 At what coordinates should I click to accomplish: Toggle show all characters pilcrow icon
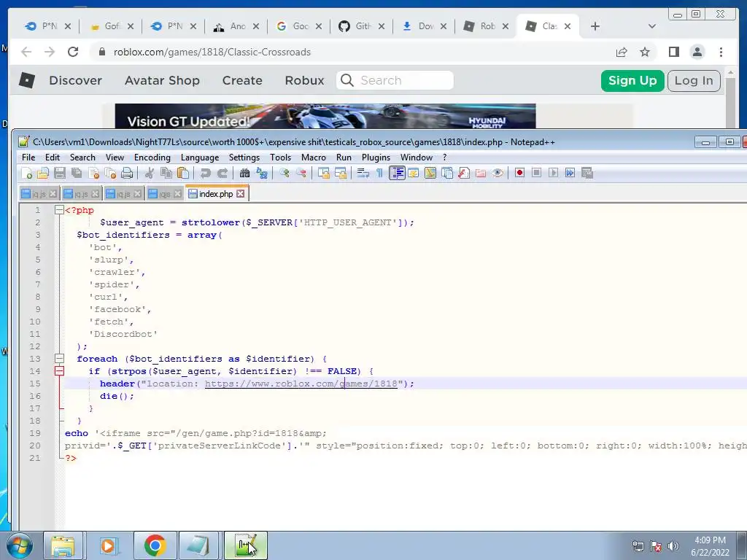click(x=379, y=174)
